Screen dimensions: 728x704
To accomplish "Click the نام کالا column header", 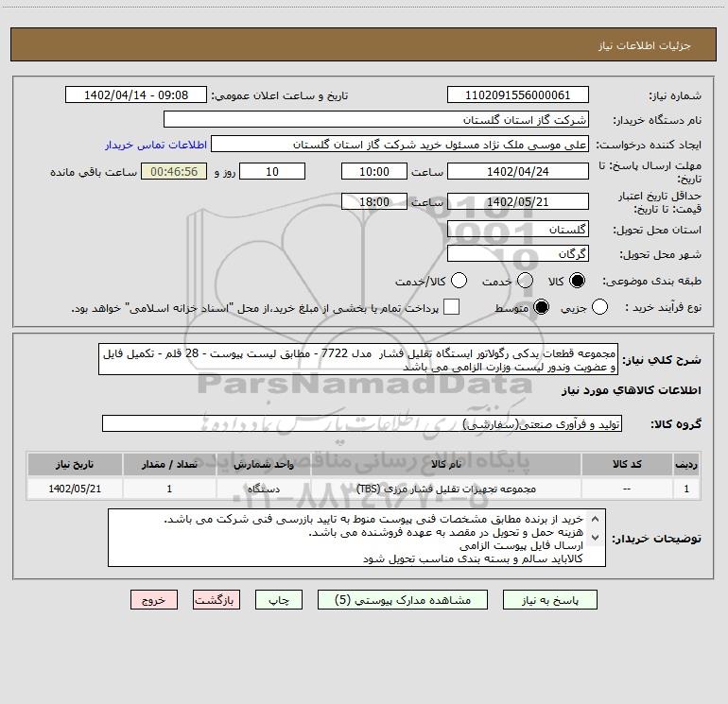I will [x=445, y=464].
